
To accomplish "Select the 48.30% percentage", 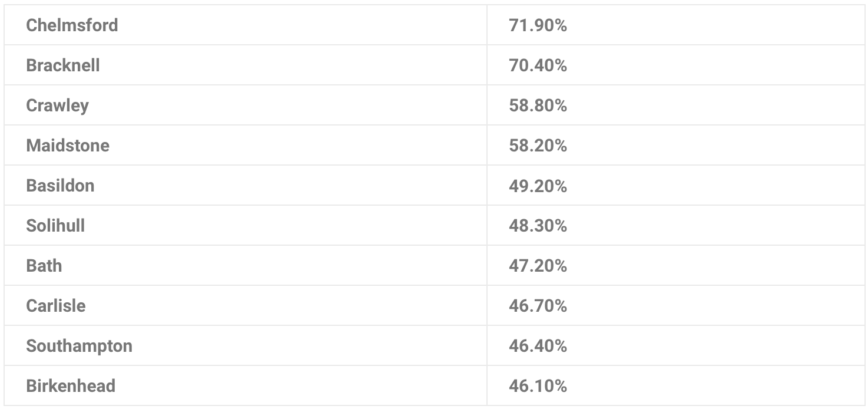I will pos(538,226).
